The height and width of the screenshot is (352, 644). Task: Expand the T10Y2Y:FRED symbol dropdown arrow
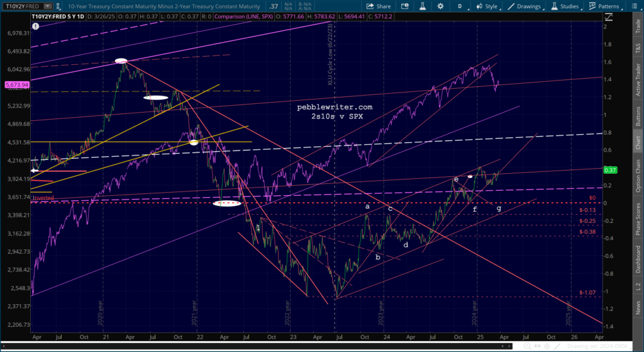[48, 6]
